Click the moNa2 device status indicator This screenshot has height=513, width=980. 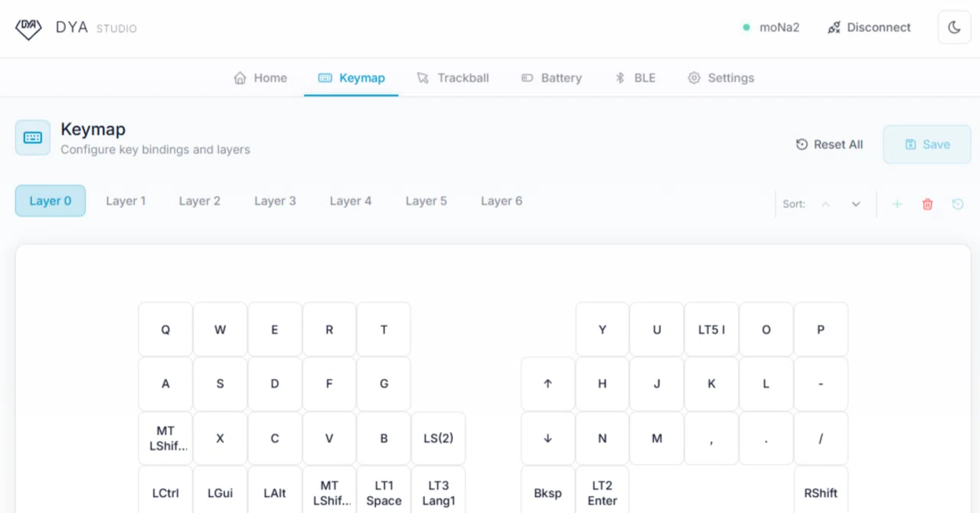(x=771, y=28)
